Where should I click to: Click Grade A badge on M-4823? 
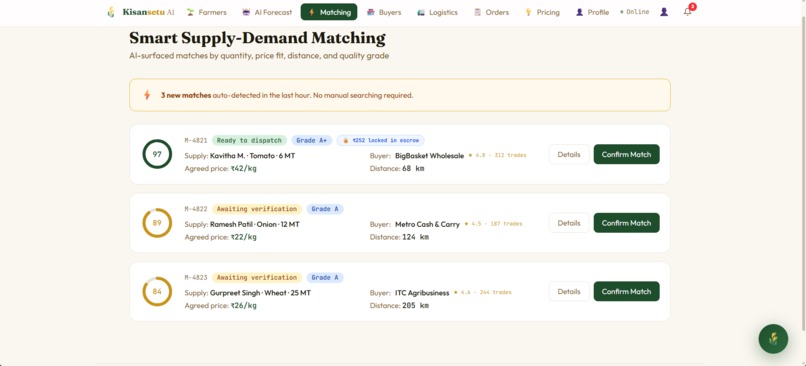pyautogui.click(x=325, y=278)
